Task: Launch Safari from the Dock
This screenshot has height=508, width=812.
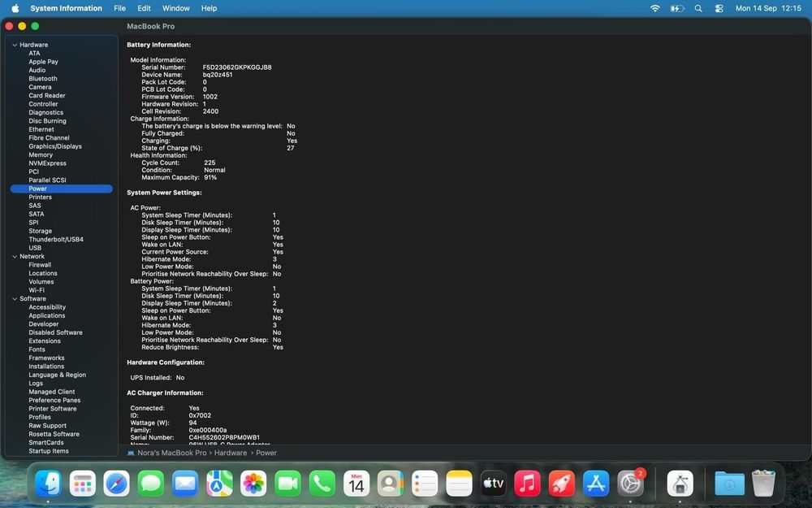Action: [x=116, y=483]
